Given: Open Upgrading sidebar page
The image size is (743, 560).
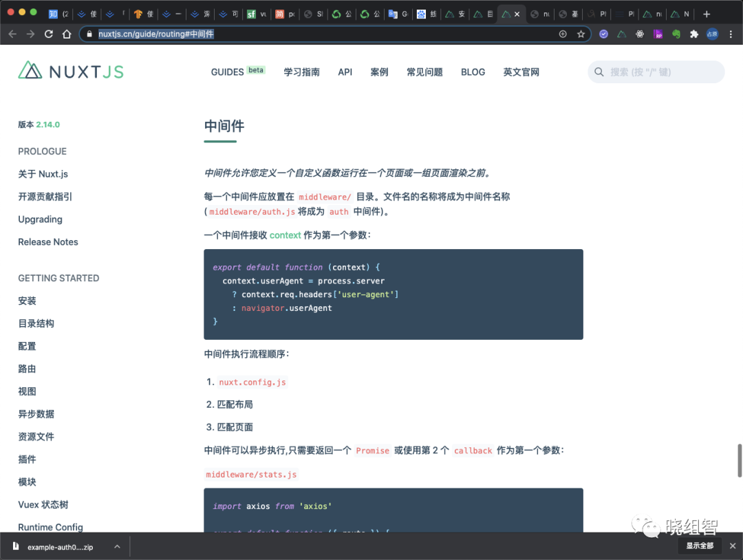Looking at the screenshot, I should pos(41,219).
